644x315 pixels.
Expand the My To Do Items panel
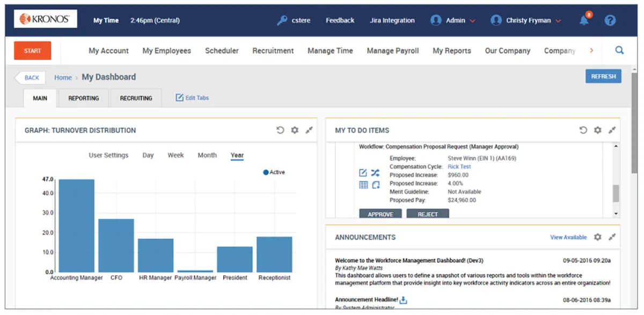[x=612, y=130]
